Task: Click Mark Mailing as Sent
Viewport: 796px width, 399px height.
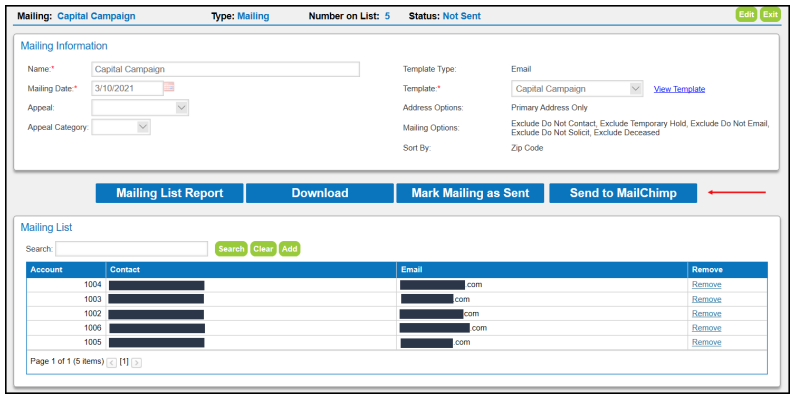Action: tap(470, 193)
